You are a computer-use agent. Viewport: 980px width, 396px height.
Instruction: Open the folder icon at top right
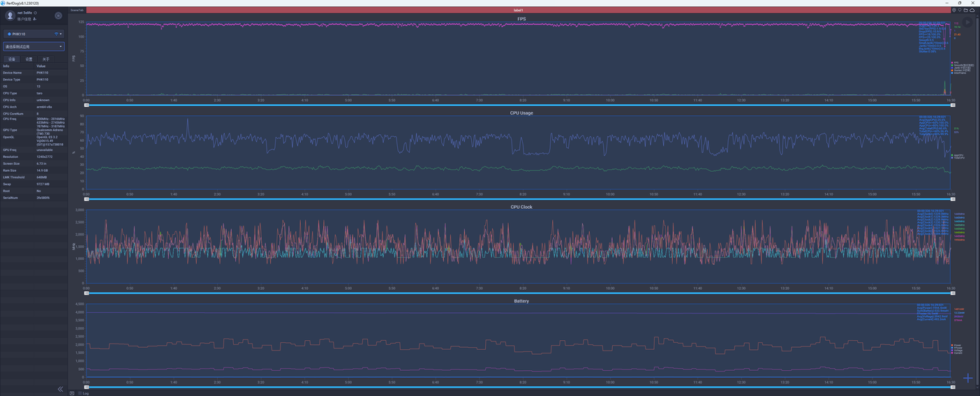[x=966, y=10]
